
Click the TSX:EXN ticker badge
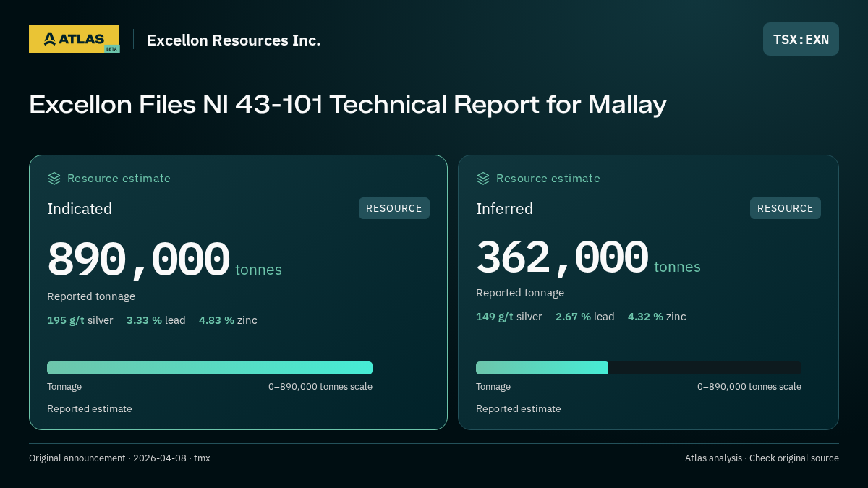pos(801,39)
